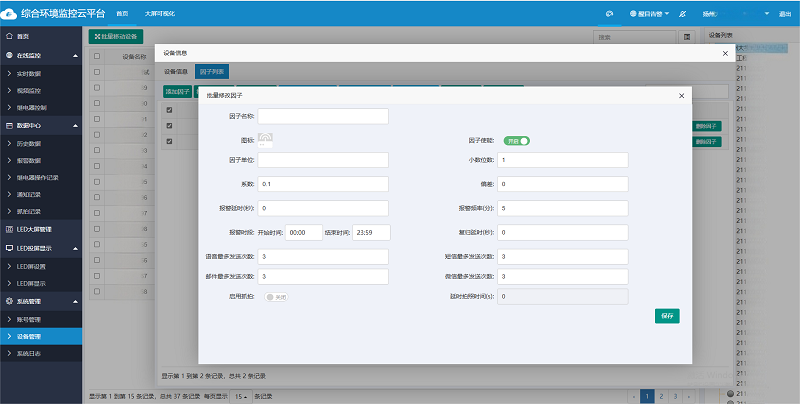Image resolution: width=800 pixels, height=404 pixels.
Task: Click the 结束时间 field showing 23:59
Action: click(368, 232)
